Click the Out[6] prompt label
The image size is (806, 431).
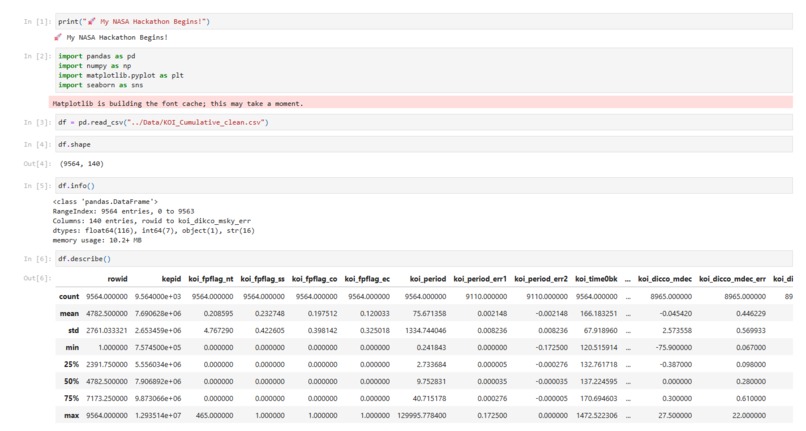click(38, 278)
